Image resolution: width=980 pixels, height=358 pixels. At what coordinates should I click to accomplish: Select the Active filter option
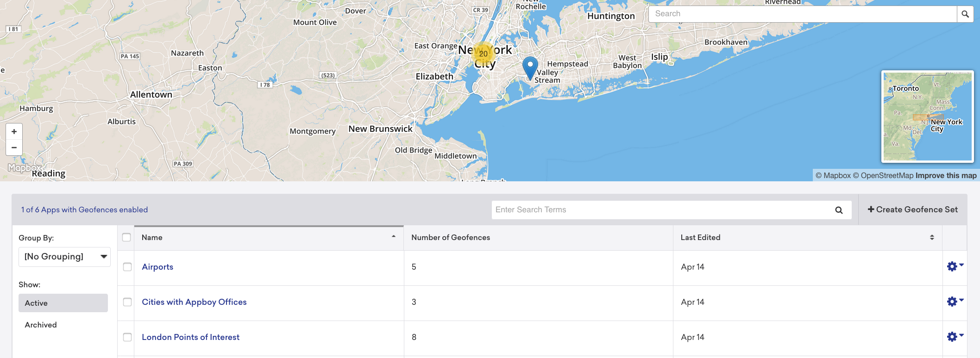63,303
